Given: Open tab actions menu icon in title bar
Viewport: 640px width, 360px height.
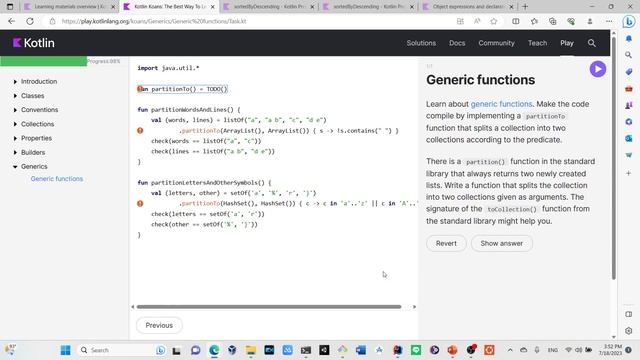Looking at the screenshot, I should tap(10, 7).
